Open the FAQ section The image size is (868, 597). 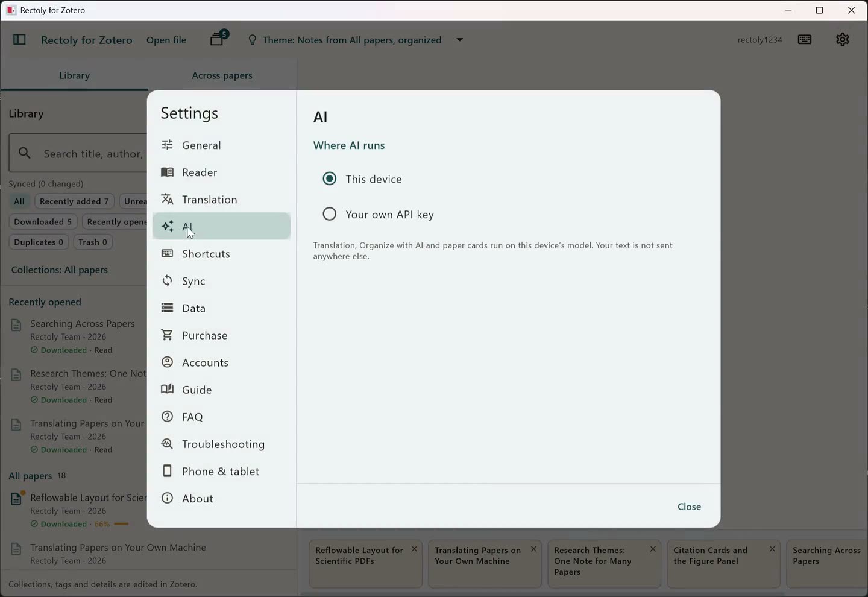pyautogui.click(x=221, y=417)
